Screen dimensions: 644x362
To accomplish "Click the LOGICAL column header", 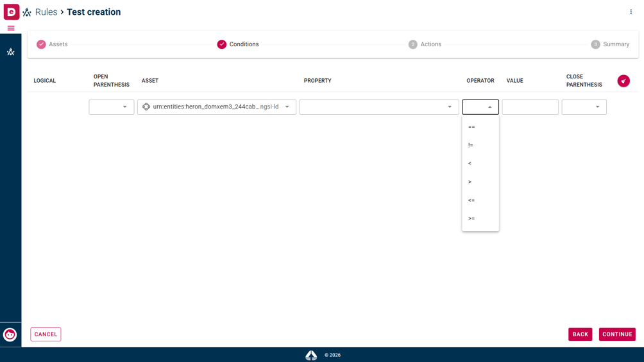I will (44, 81).
